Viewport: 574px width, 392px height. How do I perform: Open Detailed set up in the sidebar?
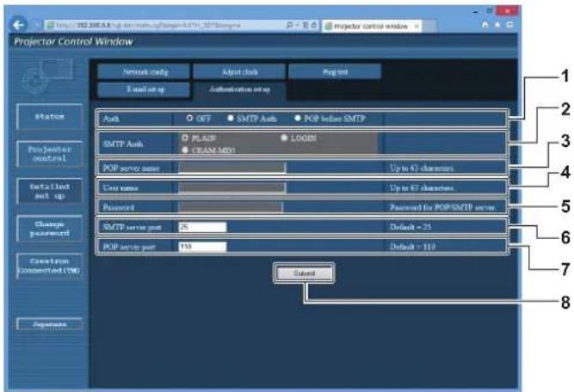[x=49, y=191]
